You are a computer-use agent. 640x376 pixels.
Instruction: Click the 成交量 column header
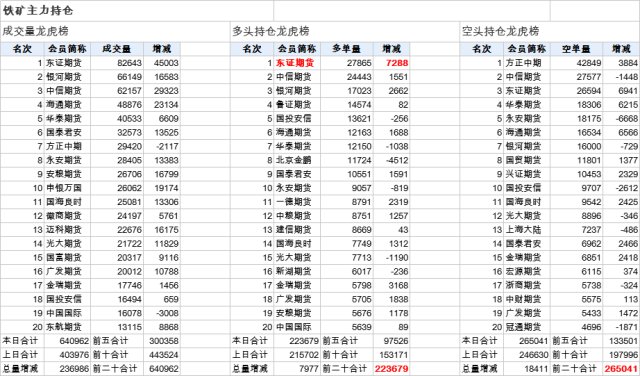point(117,49)
